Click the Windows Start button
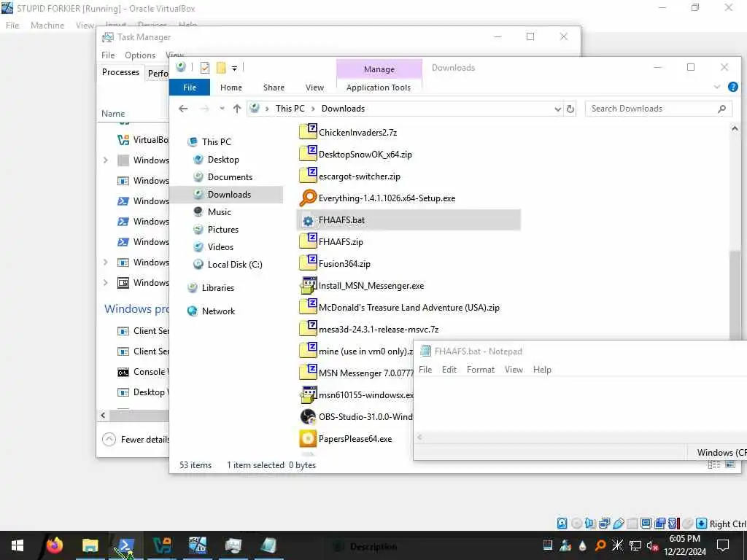The height and width of the screenshot is (560, 747). click(18, 545)
